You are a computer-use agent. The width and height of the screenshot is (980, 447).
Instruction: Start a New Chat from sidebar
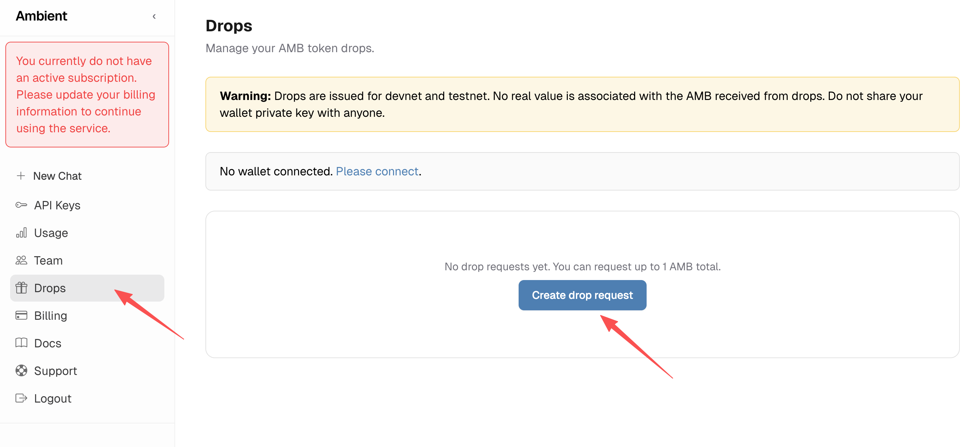pyautogui.click(x=57, y=176)
